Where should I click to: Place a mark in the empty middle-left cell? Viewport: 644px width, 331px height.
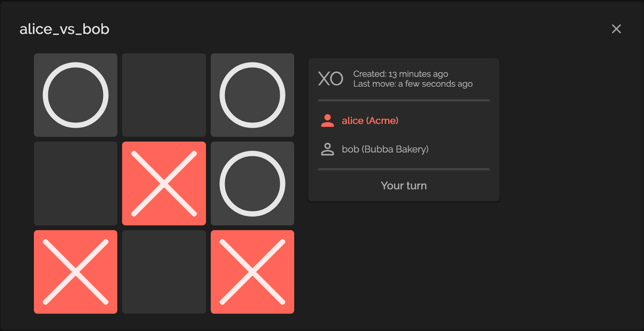click(76, 184)
